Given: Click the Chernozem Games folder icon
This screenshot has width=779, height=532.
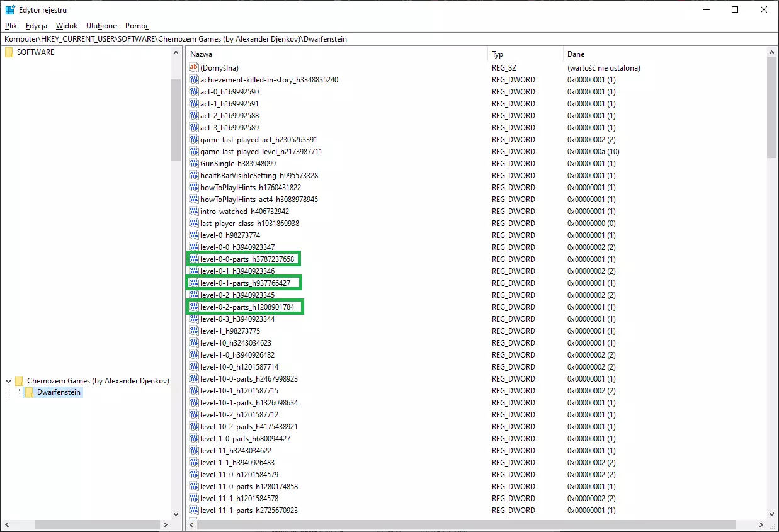Looking at the screenshot, I should 19,381.
